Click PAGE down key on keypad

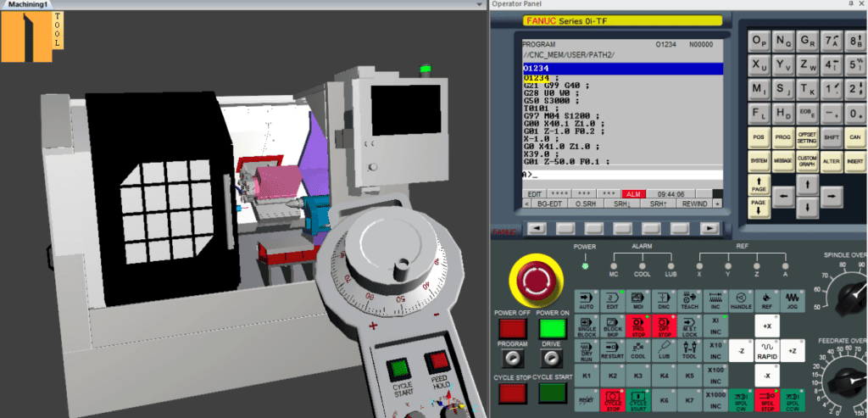(x=759, y=207)
